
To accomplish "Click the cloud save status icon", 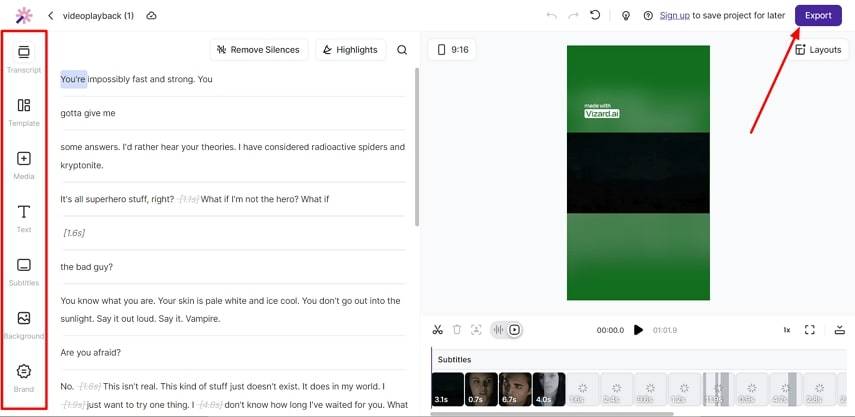I will 152,16.
